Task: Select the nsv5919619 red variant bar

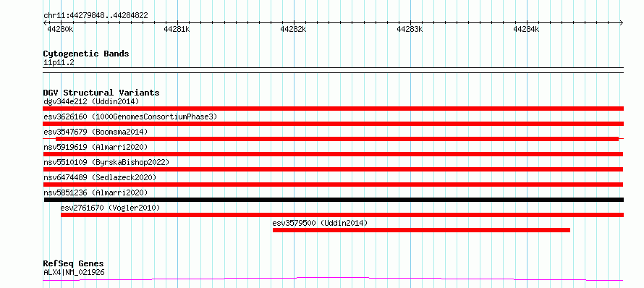Action: click(333, 154)
